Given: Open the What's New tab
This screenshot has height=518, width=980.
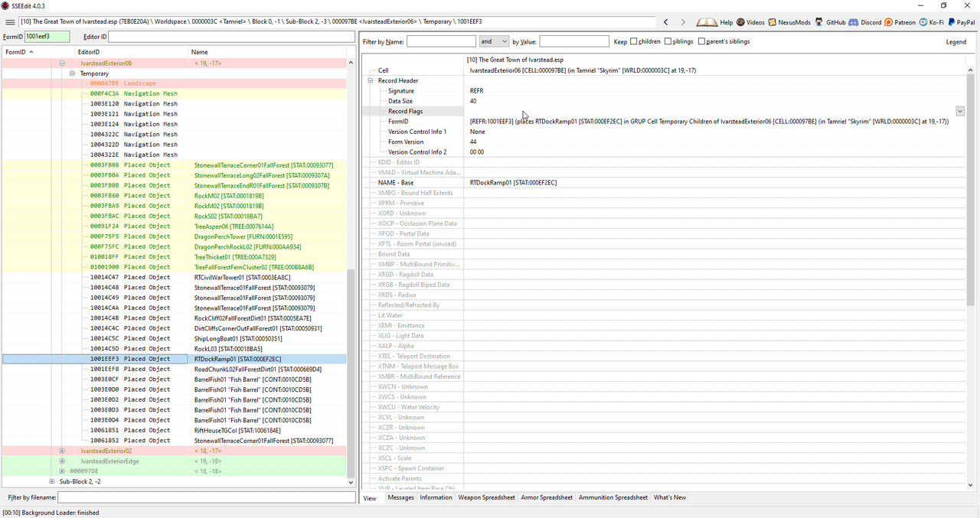Looking at the screenshot, I should [x=669, y=497].
